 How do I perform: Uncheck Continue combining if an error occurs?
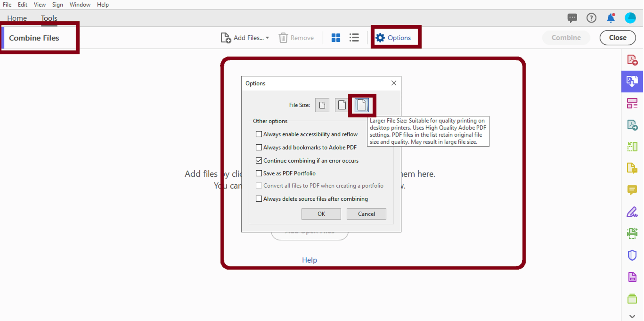(x=259, y=160)
